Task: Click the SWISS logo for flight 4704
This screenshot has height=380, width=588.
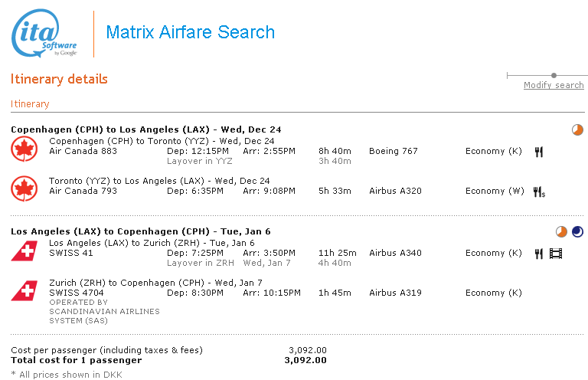Action: (24, 290)
